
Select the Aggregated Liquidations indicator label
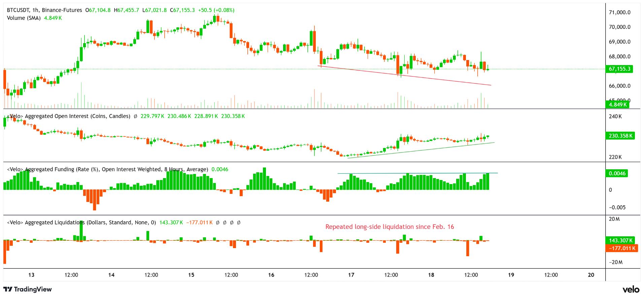click(x=81, y=223)
